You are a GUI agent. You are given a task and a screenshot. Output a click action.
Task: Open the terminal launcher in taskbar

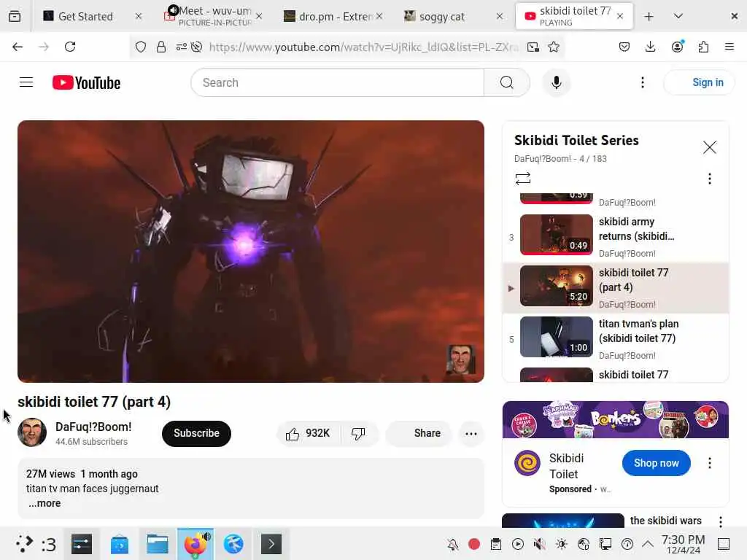(271, 544)
